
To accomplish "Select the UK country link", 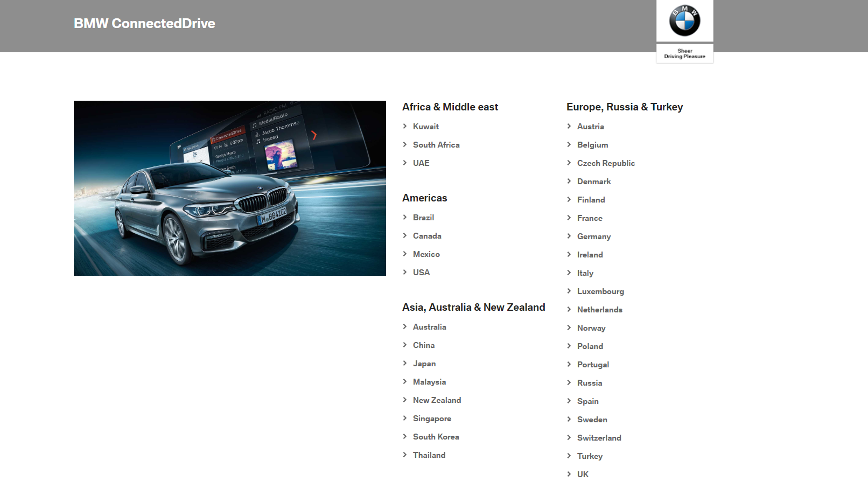I will (583, 475).
